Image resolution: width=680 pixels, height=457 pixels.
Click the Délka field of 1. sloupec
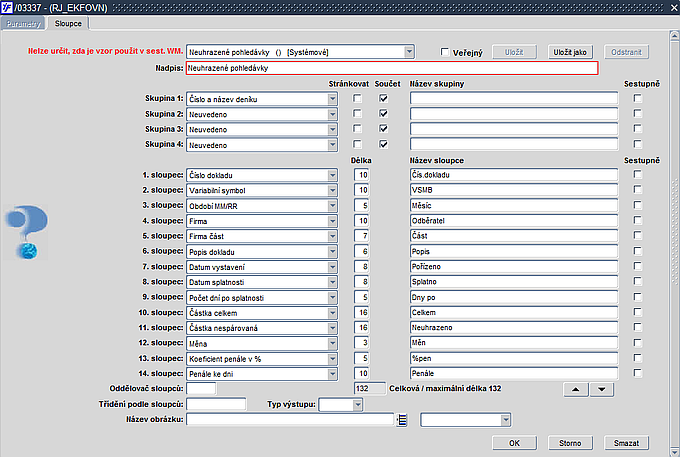coord(361,175)
